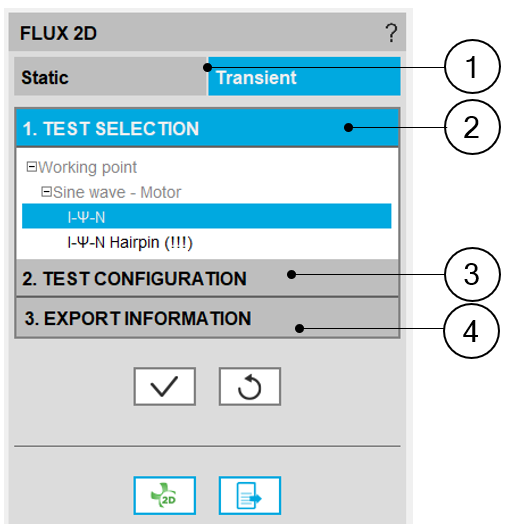Collapse the Sine wave - Motor node
This screenshot has height=530, width=509.
pos(46,192)
